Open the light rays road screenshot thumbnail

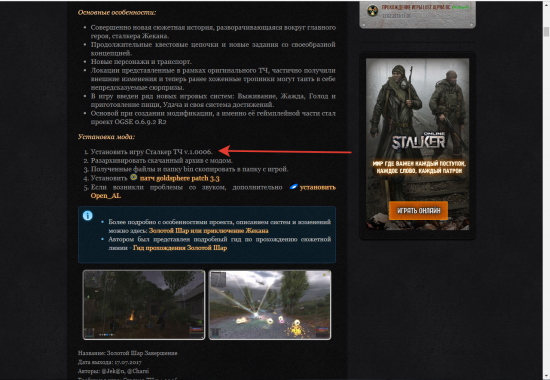270,305
